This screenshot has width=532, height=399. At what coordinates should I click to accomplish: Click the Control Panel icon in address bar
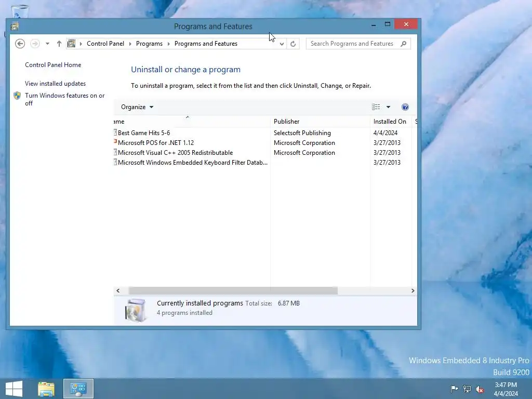(72, 44)
